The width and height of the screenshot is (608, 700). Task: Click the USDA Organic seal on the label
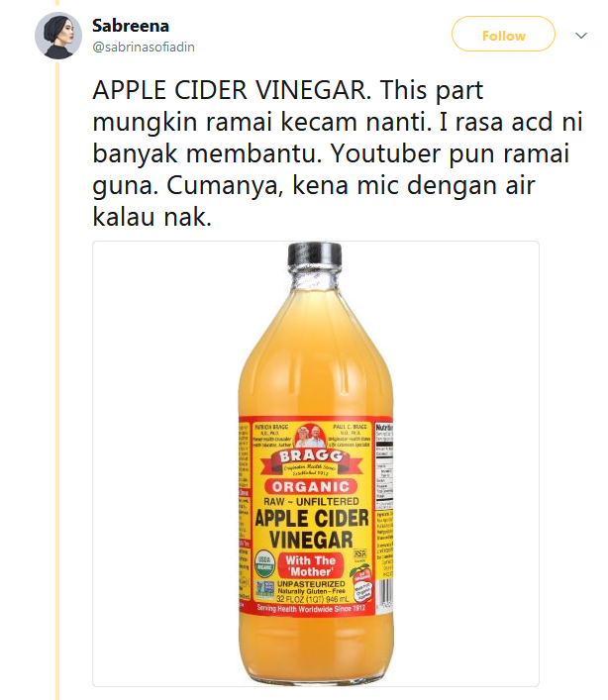264,564
